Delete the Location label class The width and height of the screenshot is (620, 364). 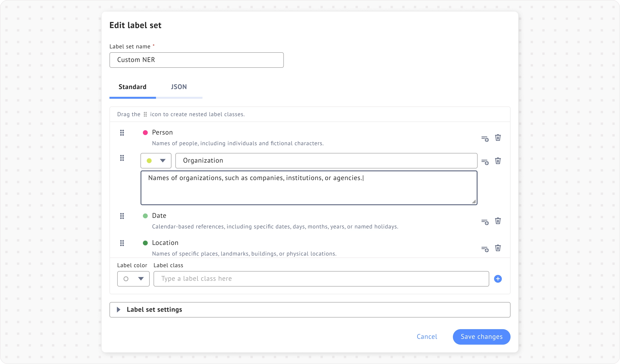pyautogui.click(x=498, y=248)
